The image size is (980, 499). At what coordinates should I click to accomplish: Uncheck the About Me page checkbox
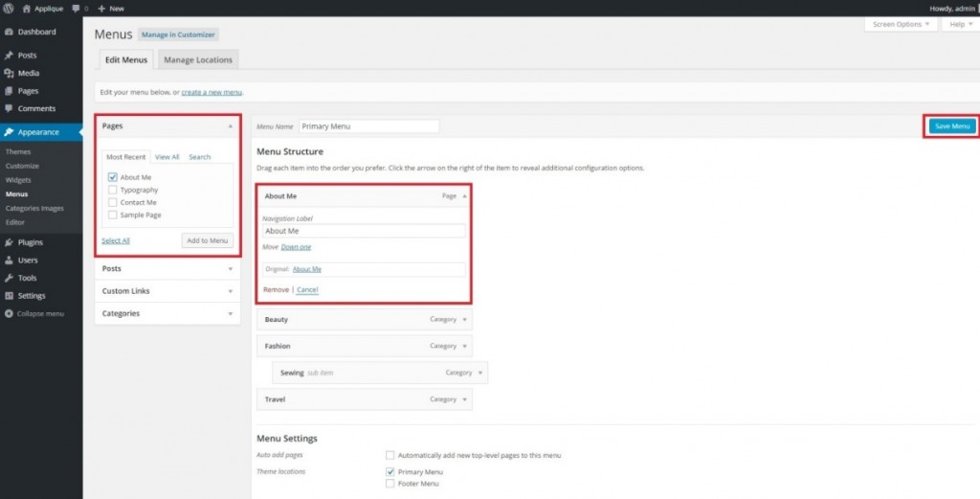pyautogui.click(x=113, y=177)
